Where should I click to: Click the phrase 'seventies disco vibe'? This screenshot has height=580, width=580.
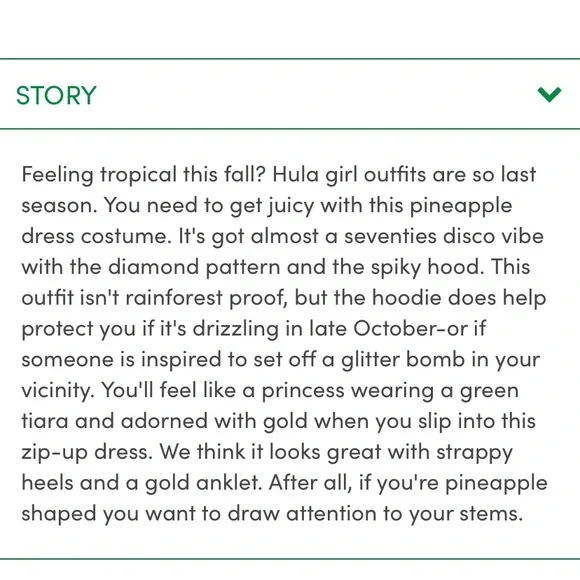click(444, 236)
